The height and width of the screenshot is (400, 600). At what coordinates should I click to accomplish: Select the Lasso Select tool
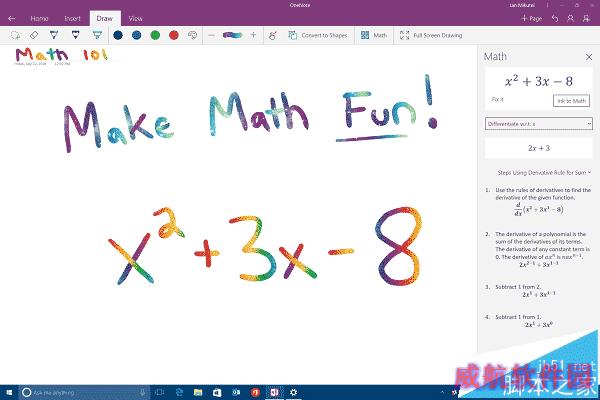point(14,35)
